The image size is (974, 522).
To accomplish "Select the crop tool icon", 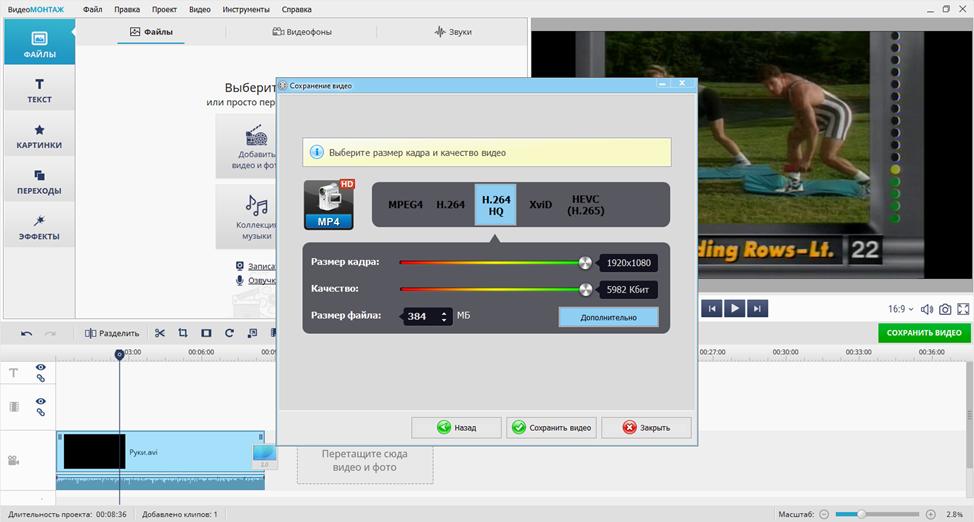I will click(183, 333).
